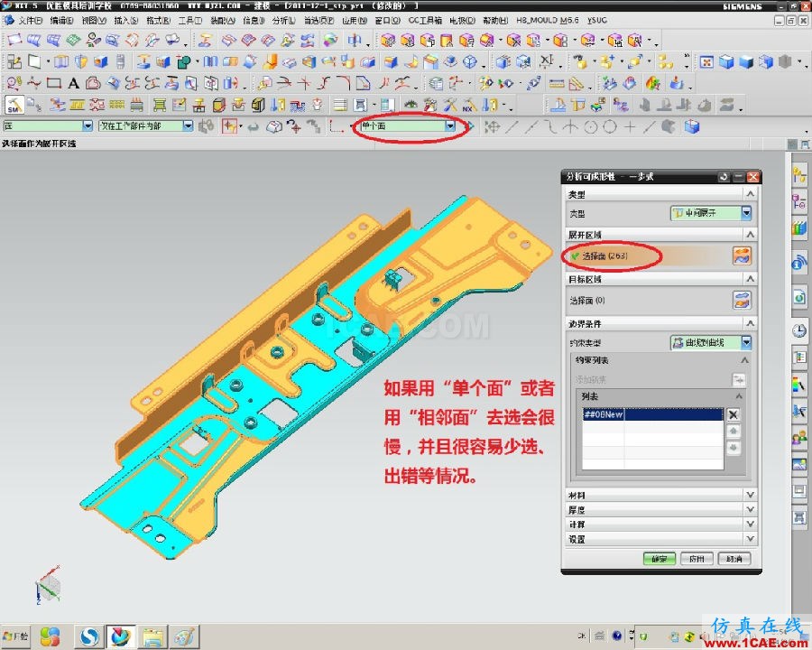Select the ##08New row in constraint list

click(x=652, y=414)
